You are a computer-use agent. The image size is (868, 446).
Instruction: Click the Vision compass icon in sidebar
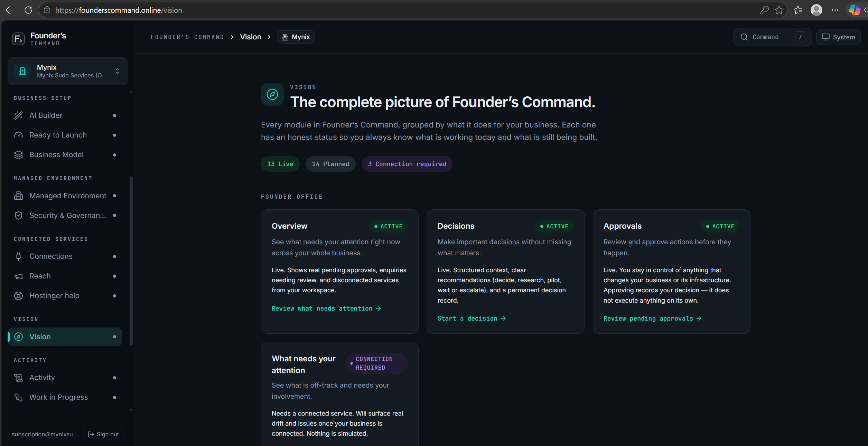tap(18, 337)
